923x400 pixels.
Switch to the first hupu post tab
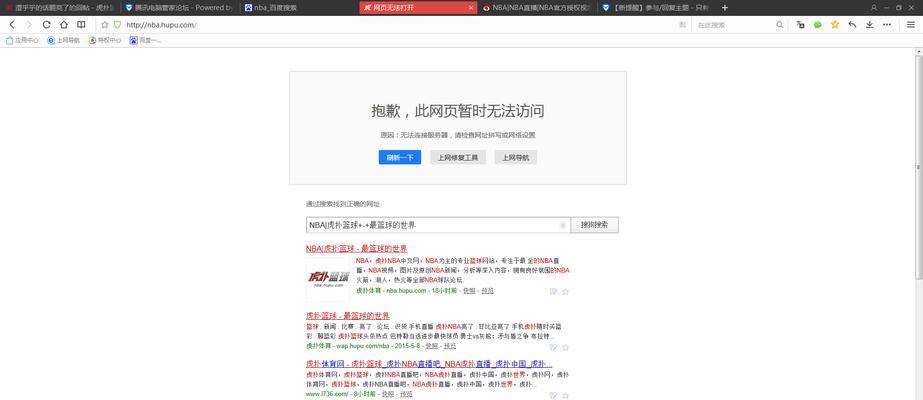tap(61, 8)
